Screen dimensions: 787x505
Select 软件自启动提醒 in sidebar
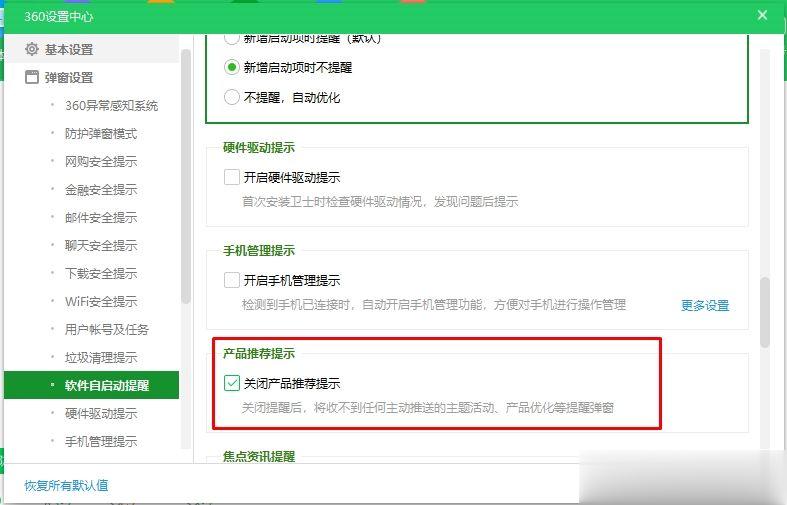tap(91, 385)
